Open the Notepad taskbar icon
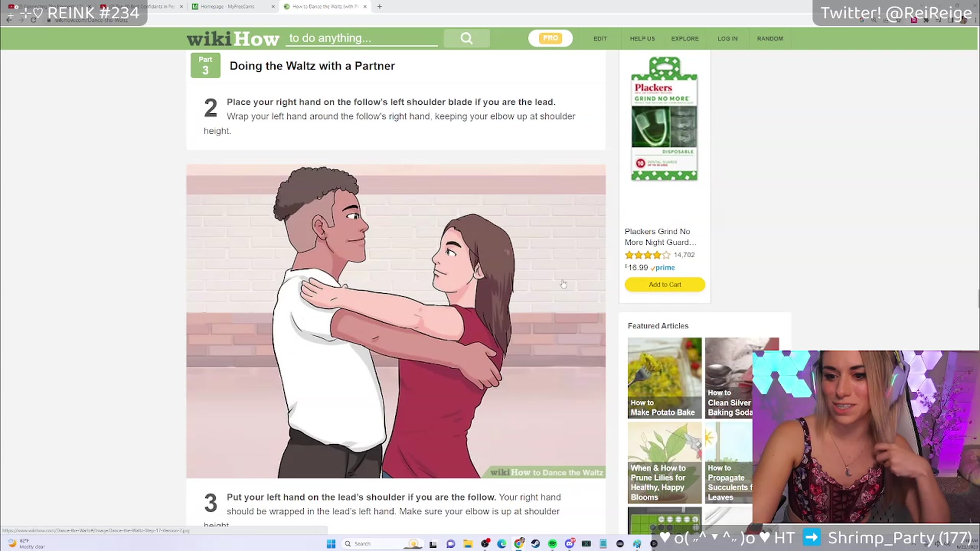 coord(603,544)
